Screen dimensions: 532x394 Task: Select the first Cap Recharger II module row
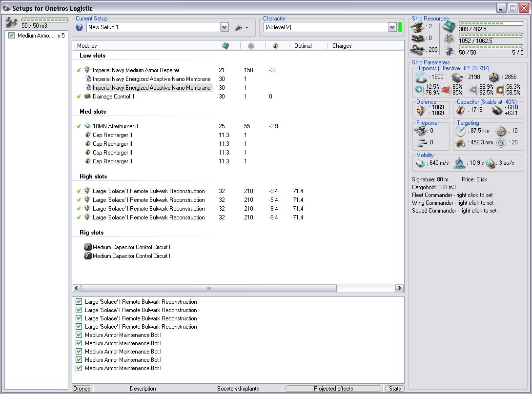click(112, 135)
